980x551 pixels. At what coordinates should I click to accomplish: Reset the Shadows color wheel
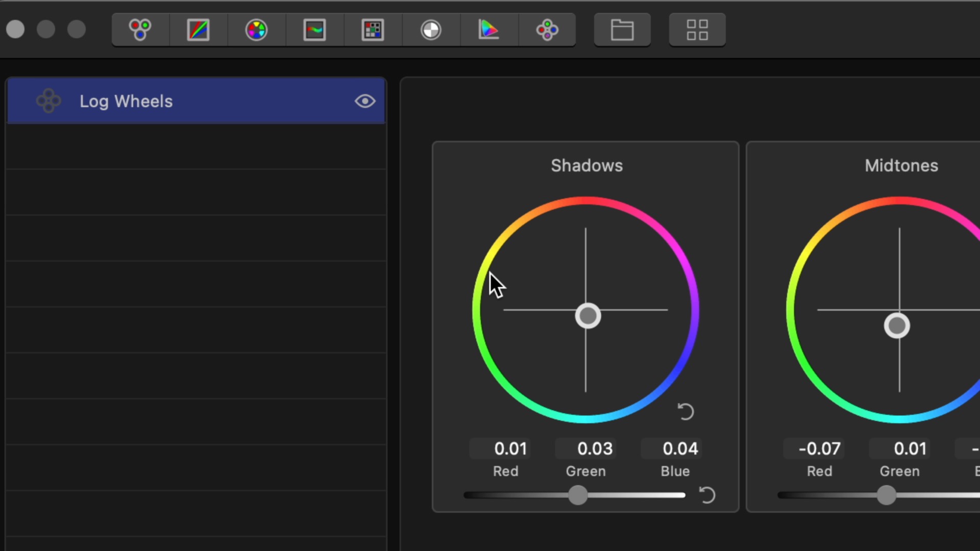685,411
